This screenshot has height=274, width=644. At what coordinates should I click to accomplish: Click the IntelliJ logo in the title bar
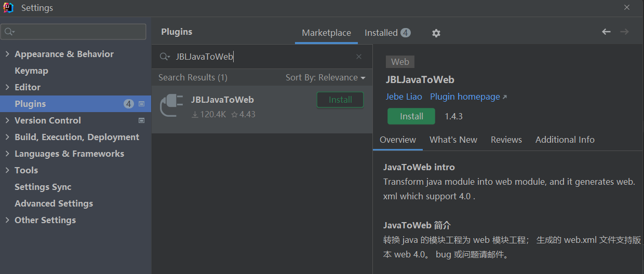coord(9,8)
